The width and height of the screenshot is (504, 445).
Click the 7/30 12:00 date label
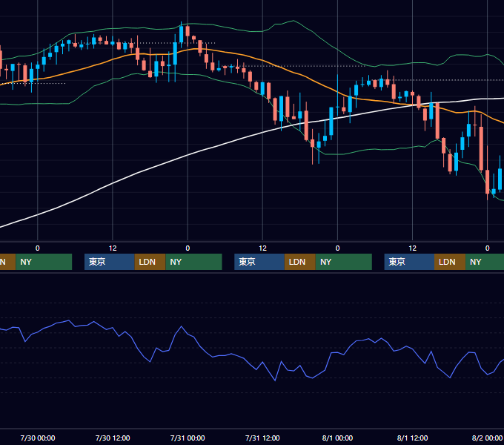click(x=113, y=438)
